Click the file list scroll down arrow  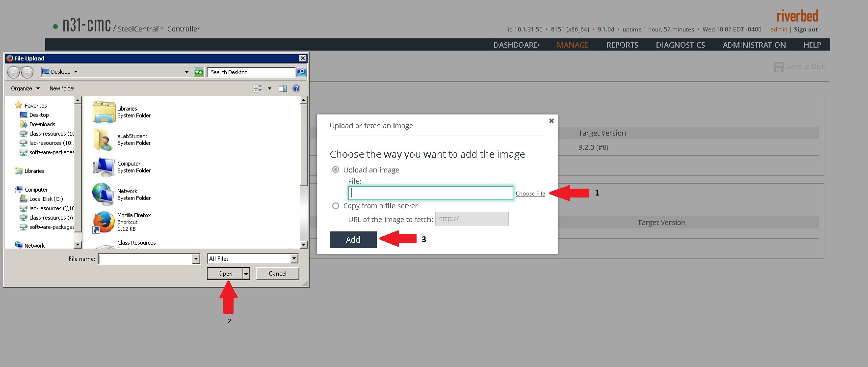point(303,245)
